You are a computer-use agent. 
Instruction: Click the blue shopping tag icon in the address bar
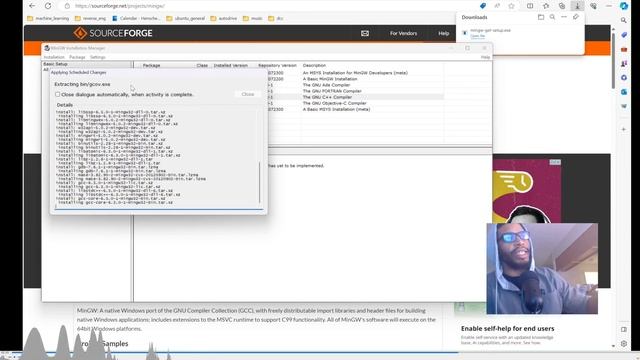coord(483,6)
